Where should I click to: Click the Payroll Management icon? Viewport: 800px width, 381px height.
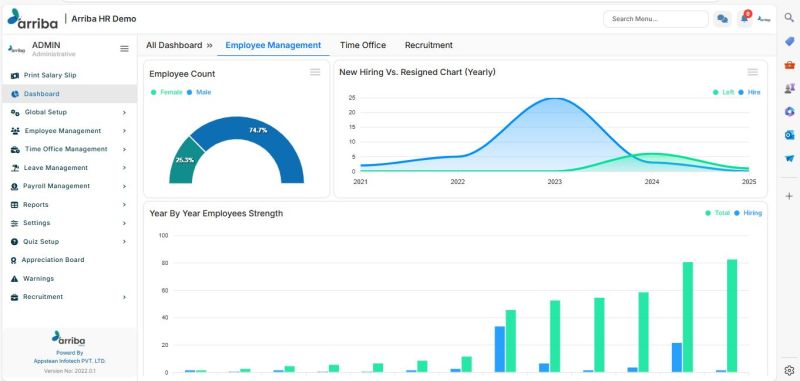pyautogui.click(x=14, y=187)
